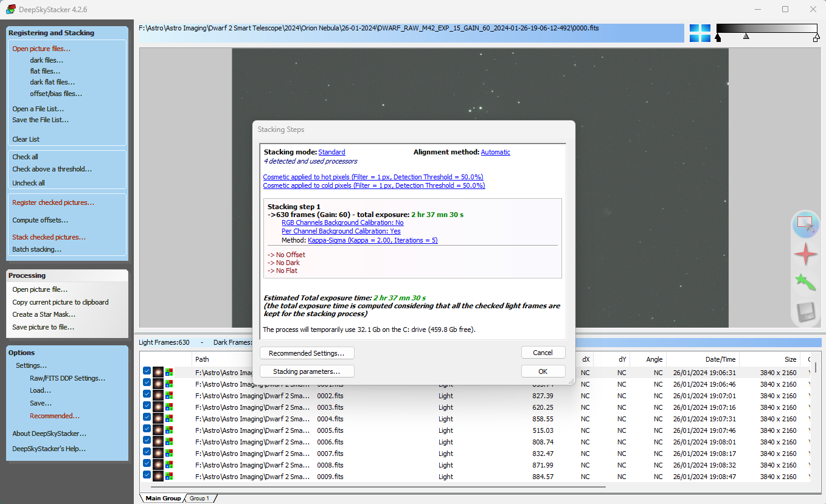
Task: Add dark flat files from the sidebar
Action: click(x=52, y=82)
